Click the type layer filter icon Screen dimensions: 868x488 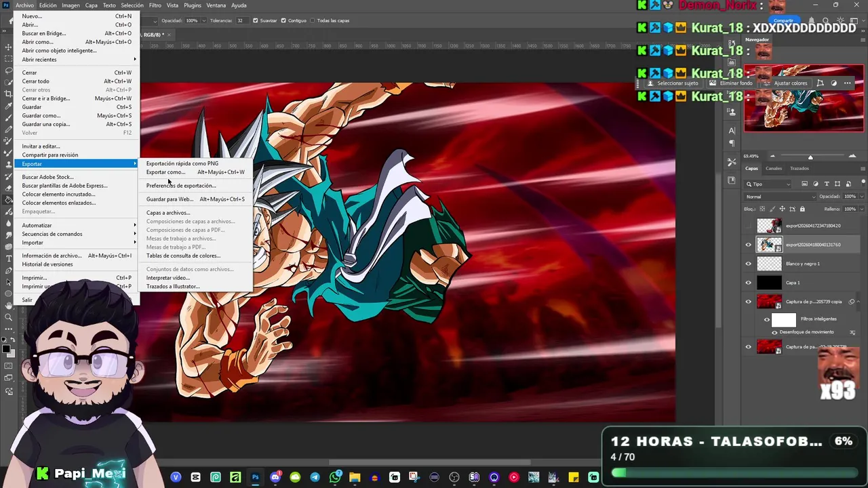click(x=827, y=184)
